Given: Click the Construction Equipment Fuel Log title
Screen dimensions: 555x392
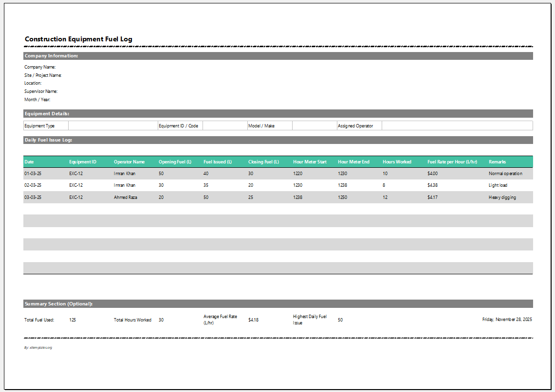Looking at the screenshot, I should (x=78, y=39).
